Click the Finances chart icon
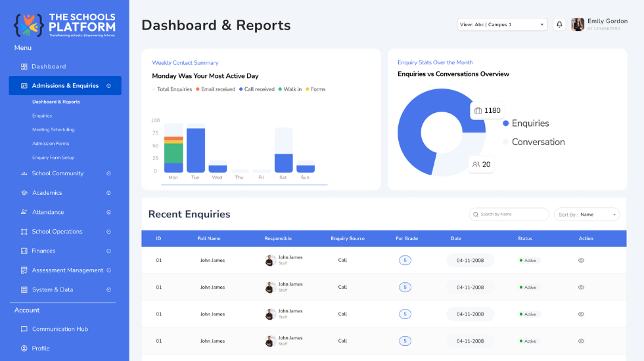The height and width of the screenshot is (361, 644). [24, 251]
